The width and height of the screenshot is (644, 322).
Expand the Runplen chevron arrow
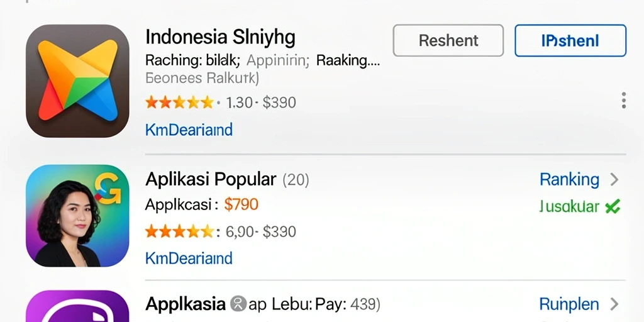pos(614,304)
